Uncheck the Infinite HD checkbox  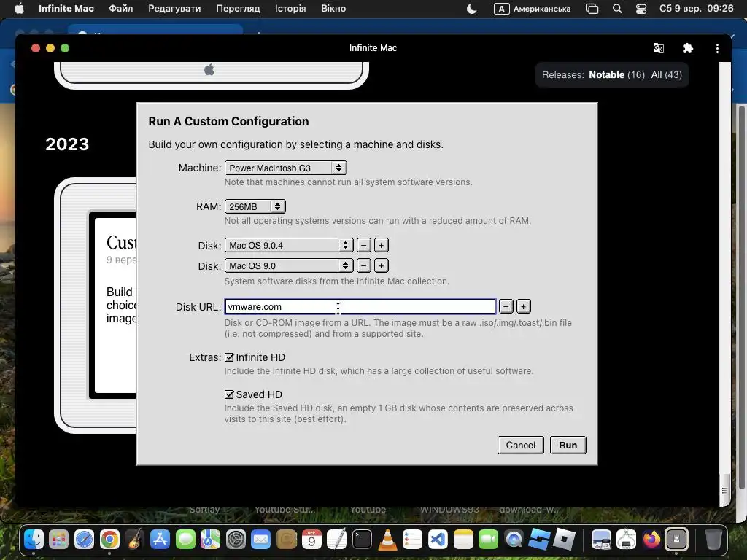click(229, 357)
